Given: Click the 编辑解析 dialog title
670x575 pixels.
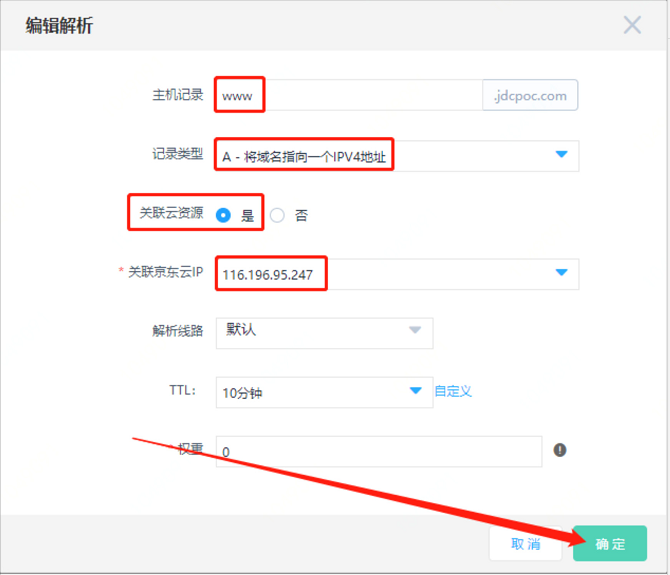Looking at the screenshot, I should click(x=59, y=25).
